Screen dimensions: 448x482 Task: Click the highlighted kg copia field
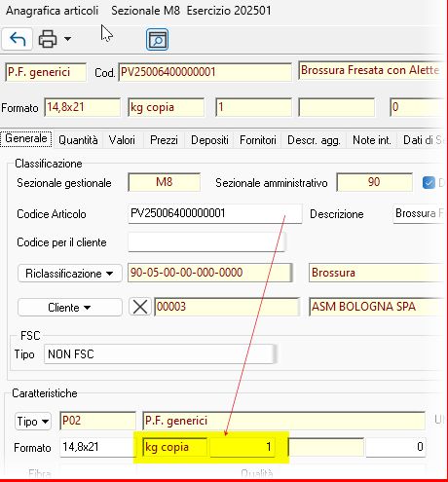(x=175, y=447)
